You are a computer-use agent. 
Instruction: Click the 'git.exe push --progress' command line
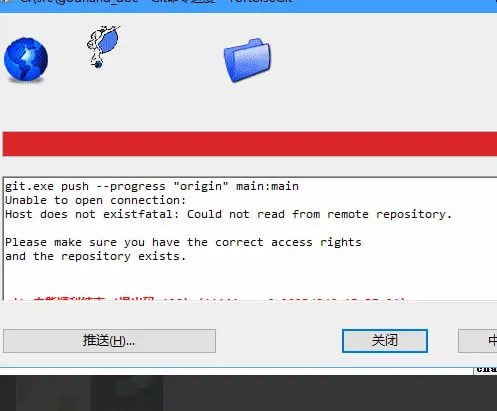click(152, 186)
